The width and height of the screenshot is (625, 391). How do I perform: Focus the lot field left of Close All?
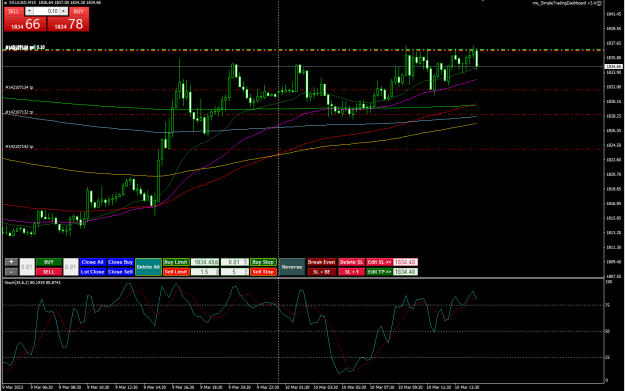pyautogui.click(x=71, y=267)
